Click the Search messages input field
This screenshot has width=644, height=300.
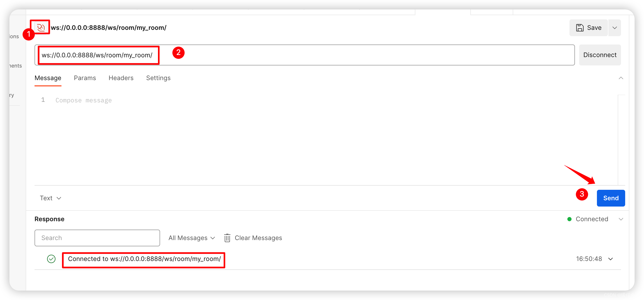[x=97, y=238]
